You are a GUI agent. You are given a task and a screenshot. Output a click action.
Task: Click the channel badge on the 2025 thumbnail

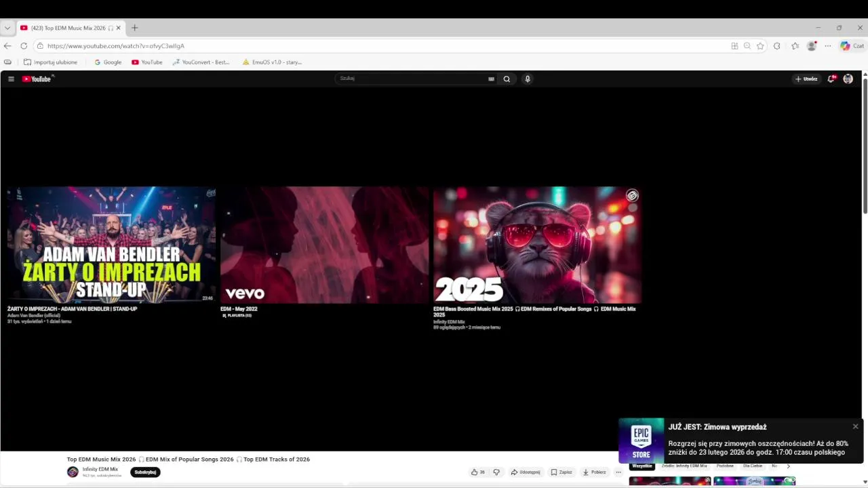[x=632, y=196]
